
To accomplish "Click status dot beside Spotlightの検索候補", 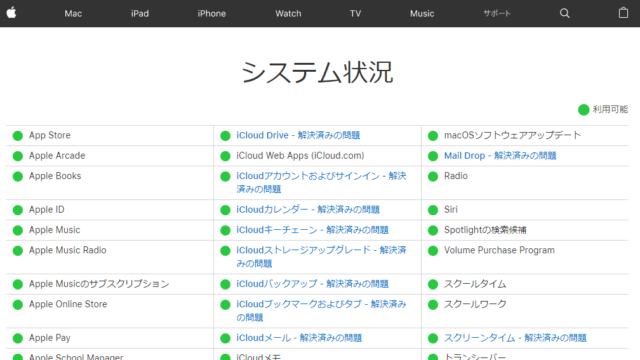I will [x=433, y=230].
